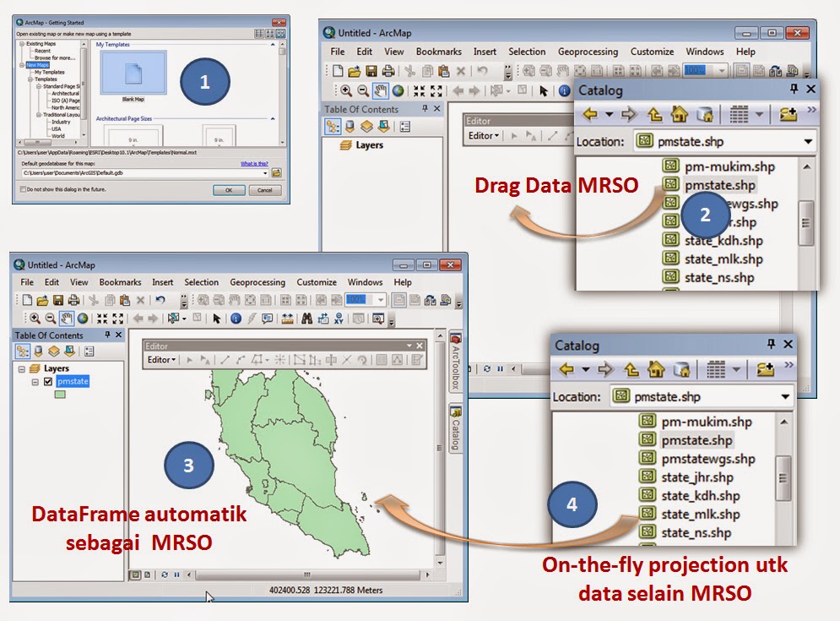Open the vertical Catalog side tab
Screen dimensions: 840x621
455,428
